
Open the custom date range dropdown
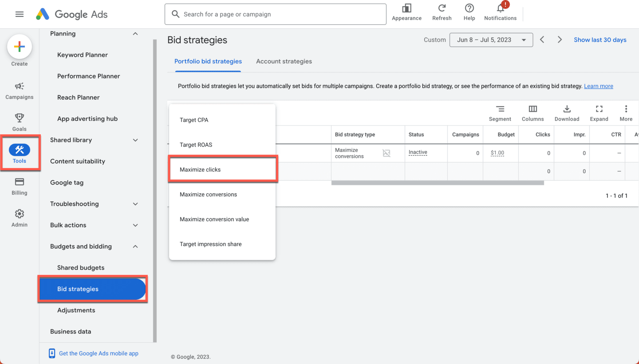491,39
